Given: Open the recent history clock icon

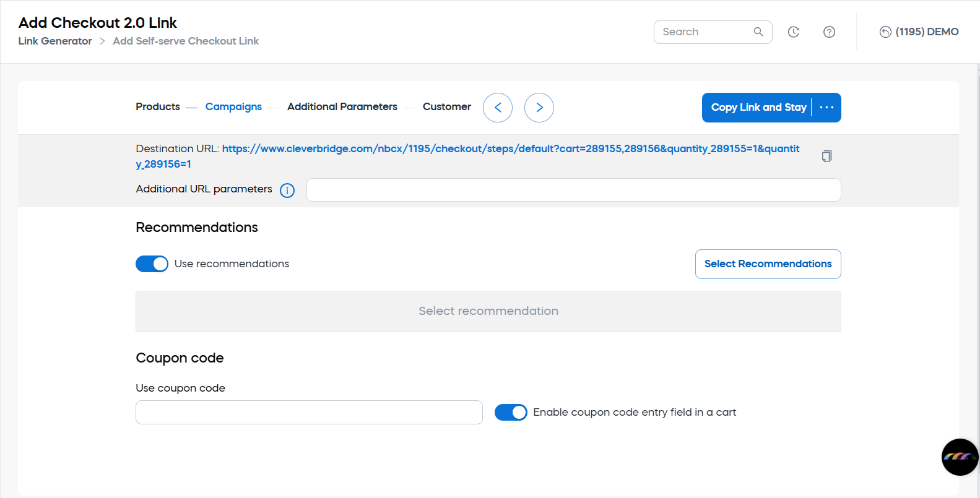Looking at the screenshot, I should tap(793, 32).
